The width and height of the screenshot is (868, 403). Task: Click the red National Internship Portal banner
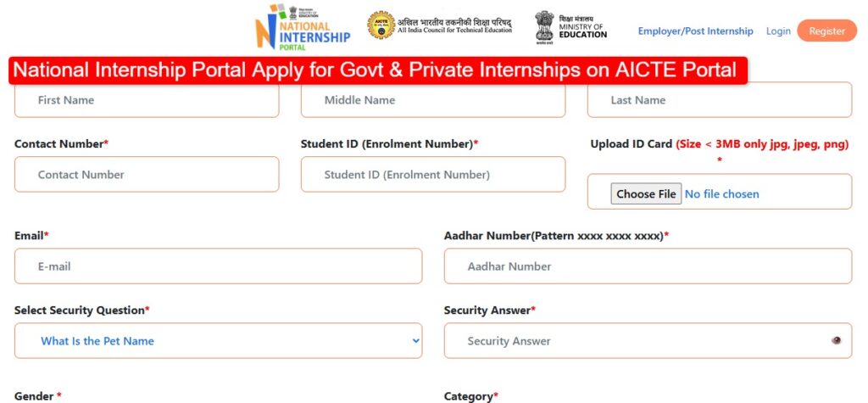pos(377,70)
